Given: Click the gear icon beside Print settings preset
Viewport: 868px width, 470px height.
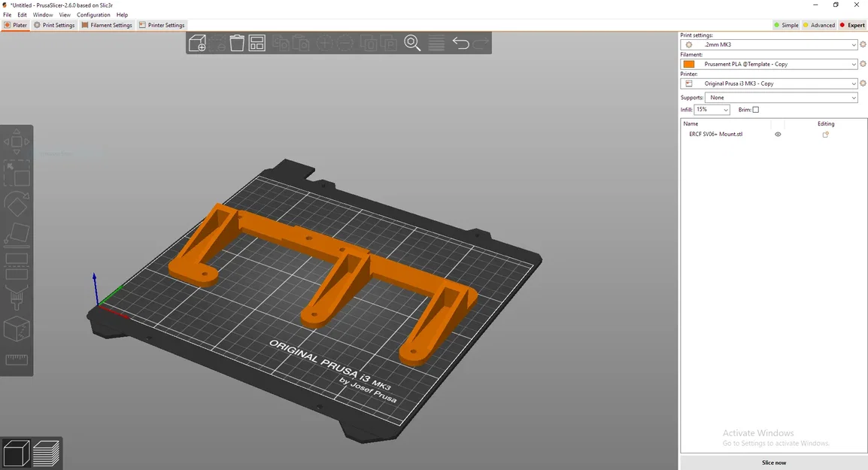Looking at the screenshot, I should (863, 45).
